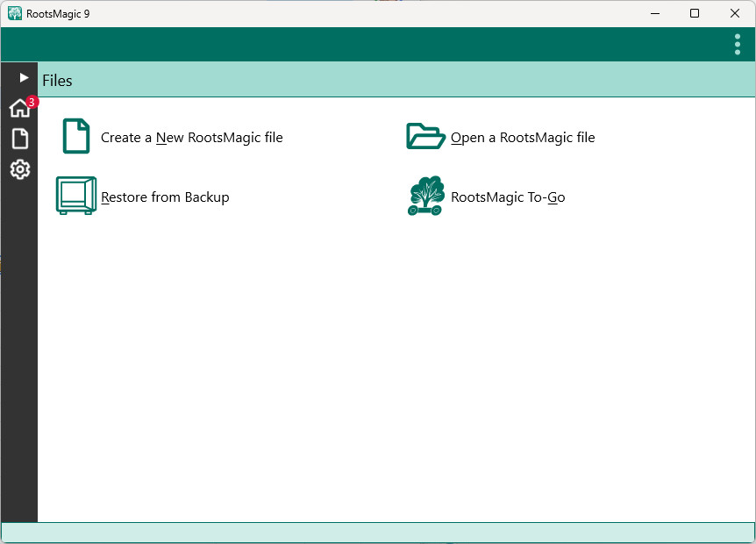Open Settings via the gear icon
The width and height of the screenshot is (756, 544).
(x=19, y=169)
